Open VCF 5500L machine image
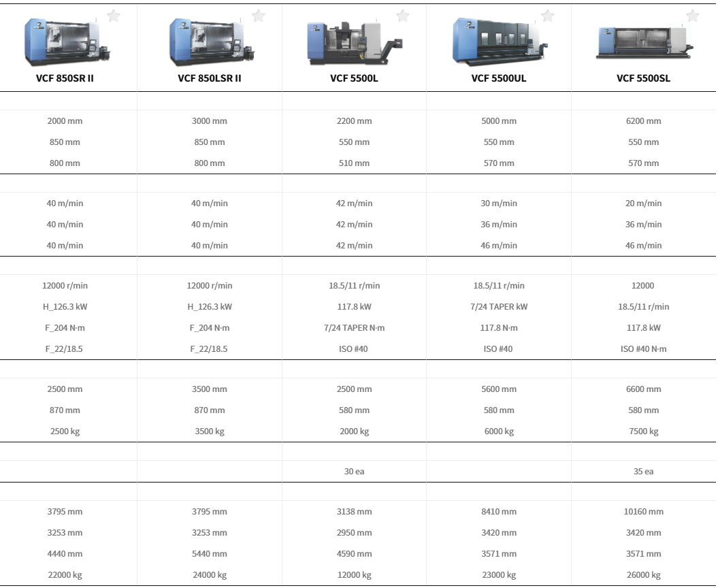Image resolution: width=718 pixels, height=588 pixels. coord(355,44)
